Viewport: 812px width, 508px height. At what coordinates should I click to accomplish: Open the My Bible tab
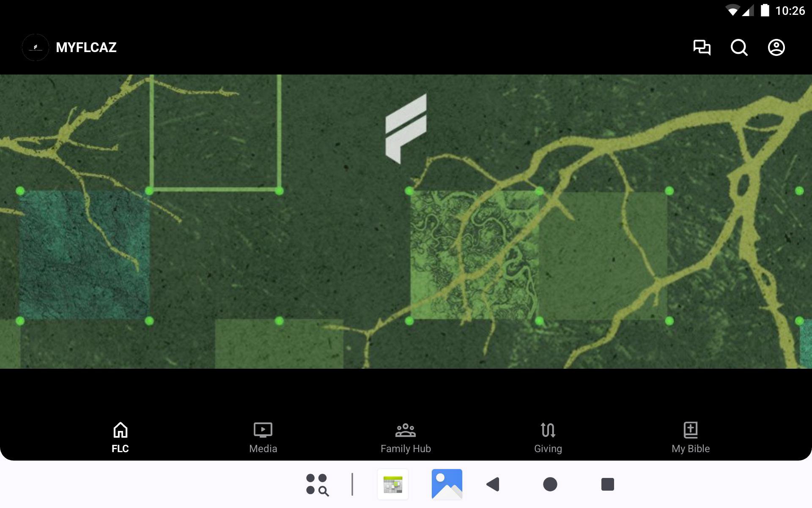pos(690,438)
